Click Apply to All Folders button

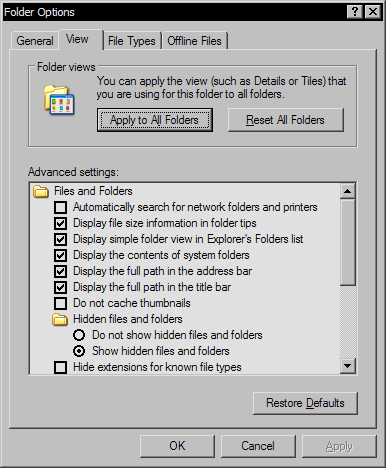pos(155,120)
